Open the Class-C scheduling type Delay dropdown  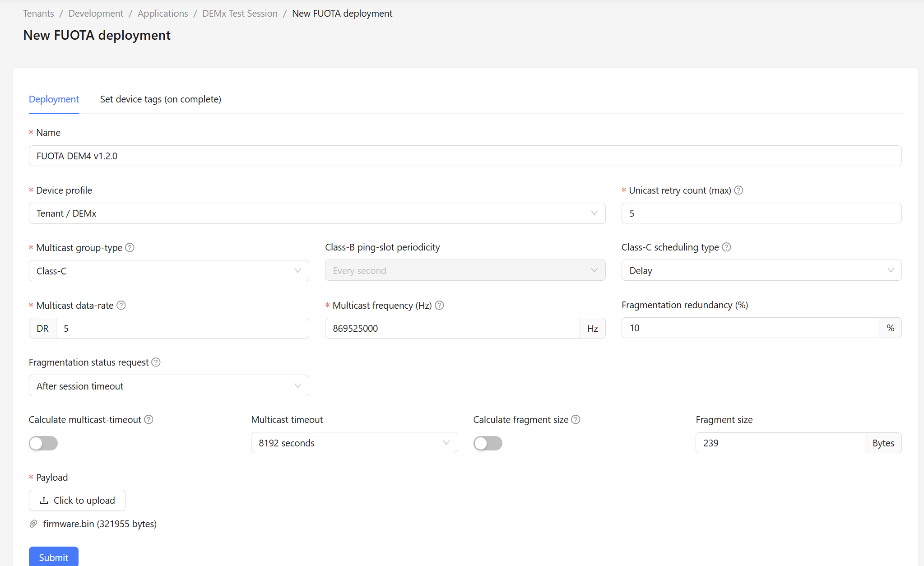coord(761,270)
